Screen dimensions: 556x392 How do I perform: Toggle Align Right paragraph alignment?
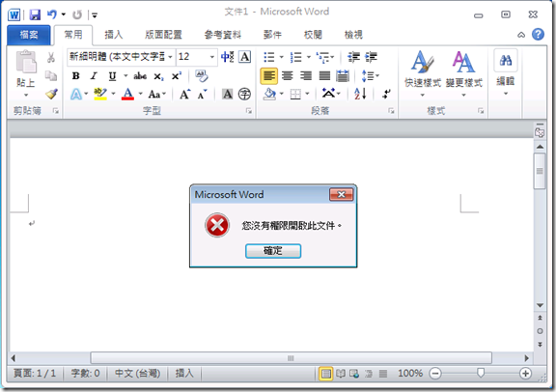pyautogui.click(x=306, y=76)
